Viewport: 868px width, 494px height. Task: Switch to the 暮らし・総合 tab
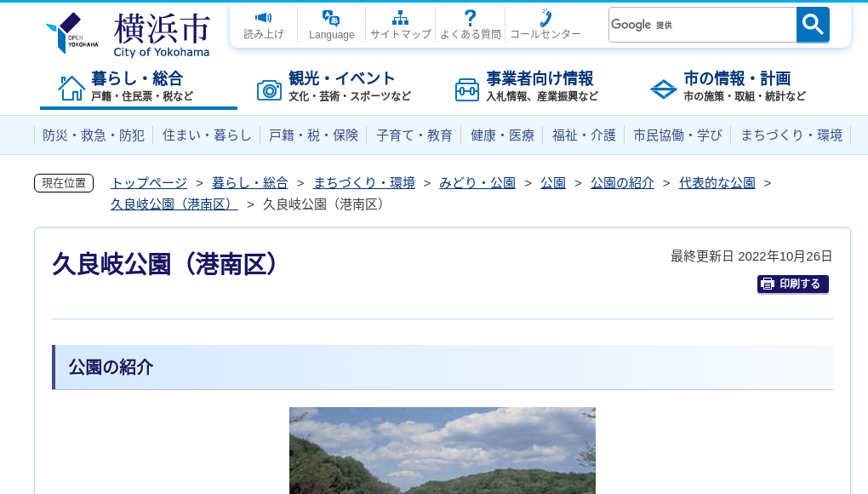[x=138, y=87]
